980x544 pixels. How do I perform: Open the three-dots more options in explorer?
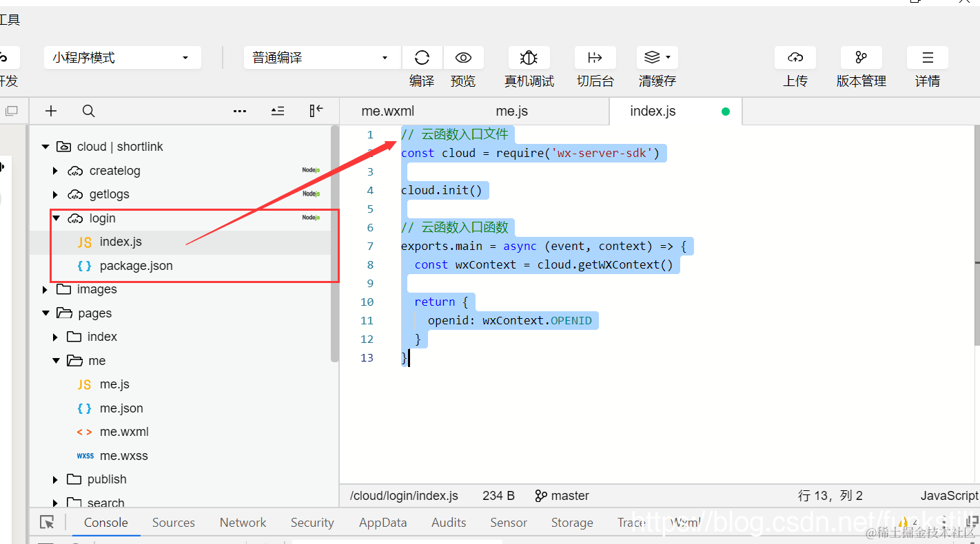(239, 111)
